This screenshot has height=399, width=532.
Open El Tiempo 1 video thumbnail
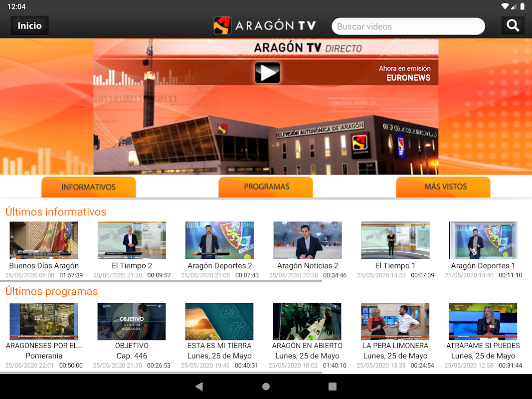(x=395, y=240)
